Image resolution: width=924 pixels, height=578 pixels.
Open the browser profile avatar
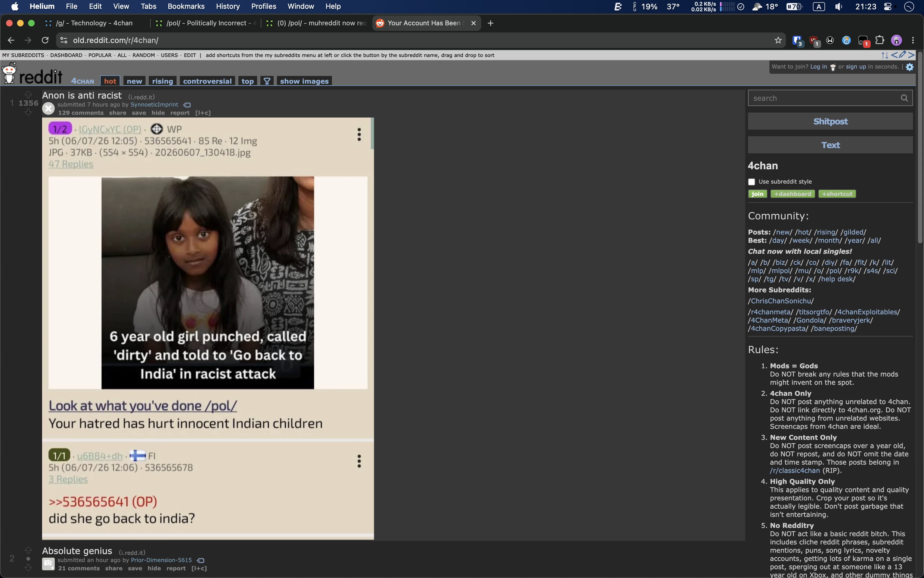click(897, 40)
